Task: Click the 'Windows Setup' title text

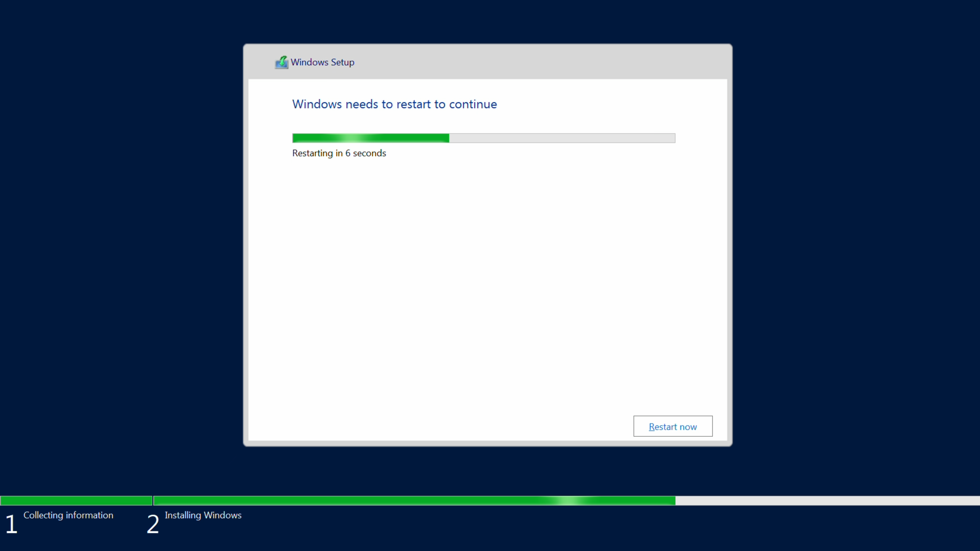Action: tap(322, 62)
